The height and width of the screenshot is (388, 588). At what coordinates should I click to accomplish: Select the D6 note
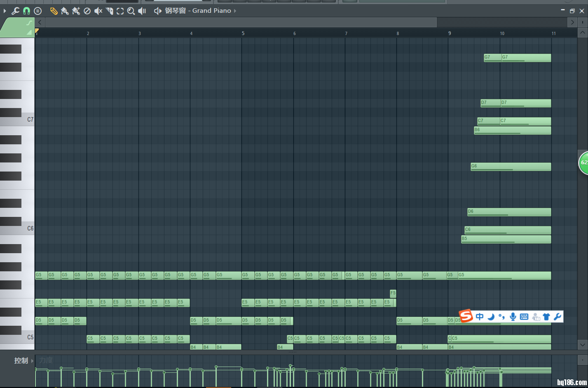(x=509, y=212)
